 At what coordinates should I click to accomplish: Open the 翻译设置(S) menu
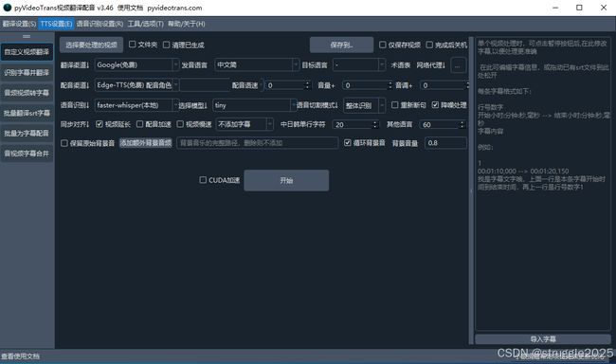tap(19, 24)
